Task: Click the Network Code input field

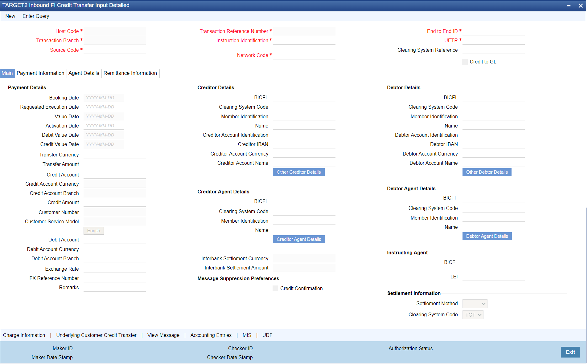Action: [304, 55]
